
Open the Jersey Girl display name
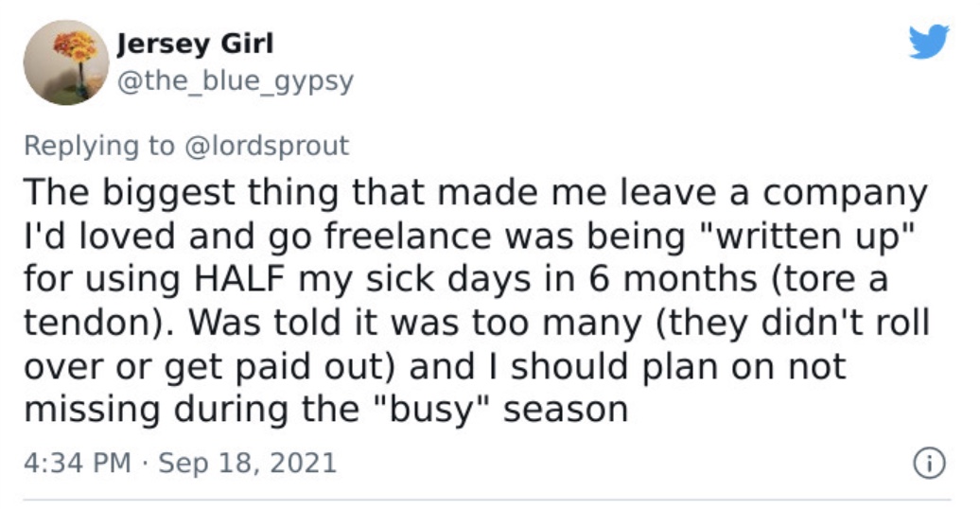pyautogui.click(x=195, y=44)
